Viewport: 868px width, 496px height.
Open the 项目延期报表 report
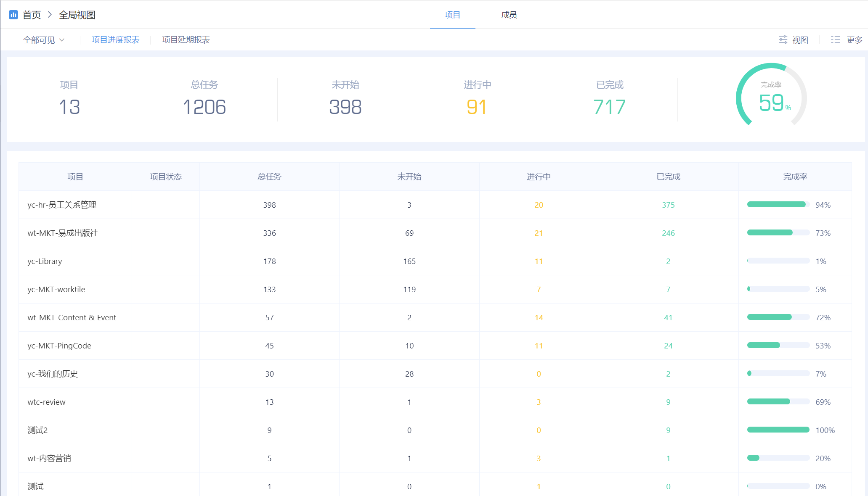[x=186, y=40]
